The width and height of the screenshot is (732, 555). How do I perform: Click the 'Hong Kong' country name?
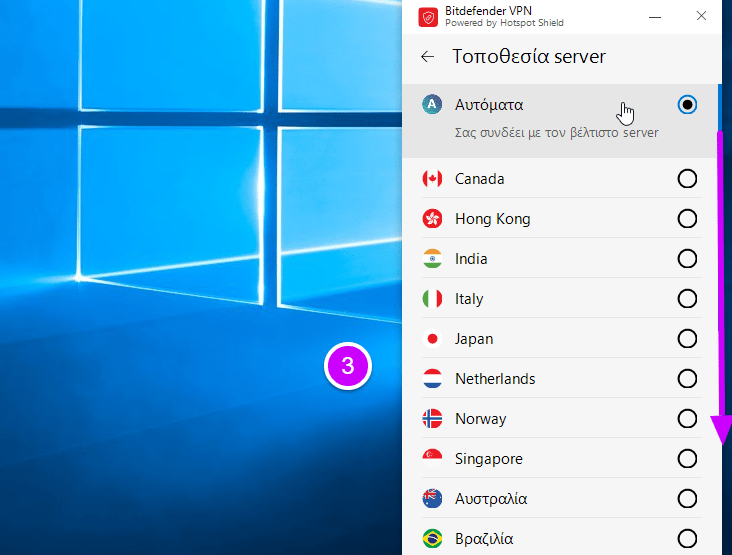click(x=493, y=219)
